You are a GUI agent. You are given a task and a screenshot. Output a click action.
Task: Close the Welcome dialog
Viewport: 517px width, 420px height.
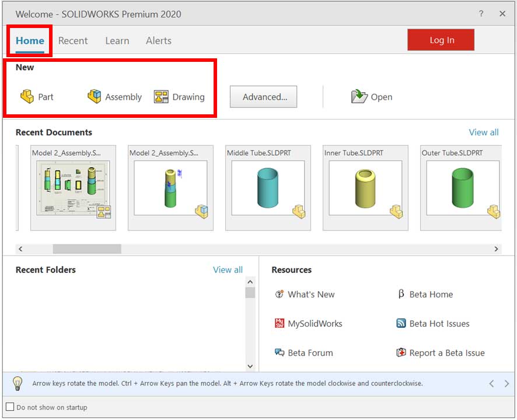pyautogui.click(x=502, y=13)
